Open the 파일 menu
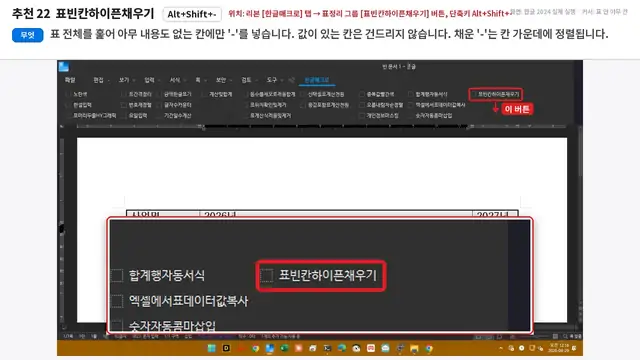Image resolution: width=640 pixels, height=360 pixels. point(70,80)
